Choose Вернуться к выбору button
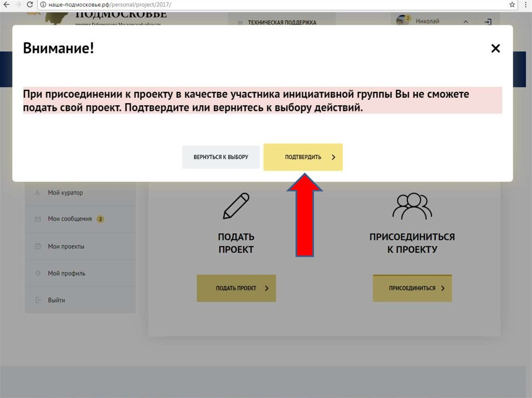This screenshot has width=532, height=398. 221,157
